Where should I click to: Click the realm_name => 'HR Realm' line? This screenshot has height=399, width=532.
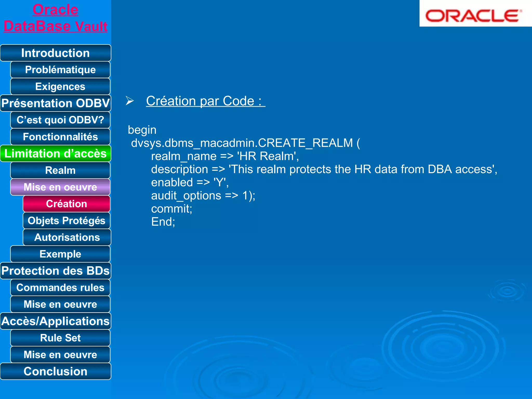pos(225,156)
